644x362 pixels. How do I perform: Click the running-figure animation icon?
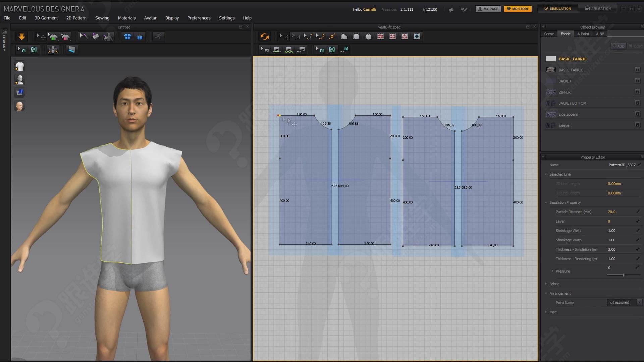pyautogui.click(x=159, y=37)
